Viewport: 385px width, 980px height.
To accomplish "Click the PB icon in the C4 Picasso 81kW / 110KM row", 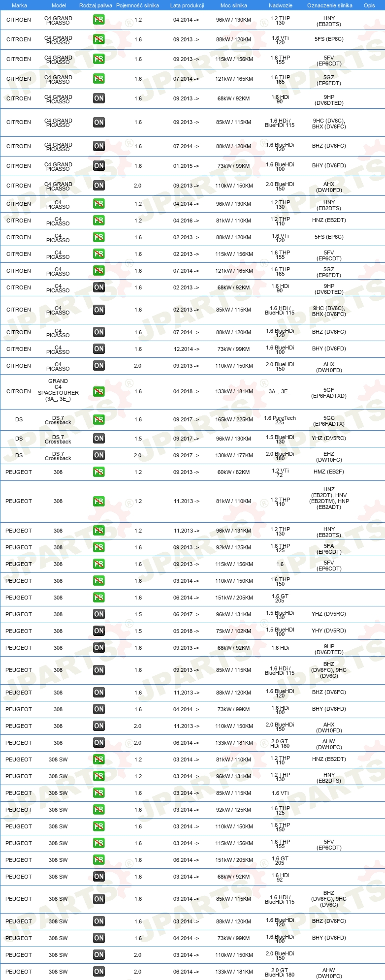I will click(x=99, y=221).
